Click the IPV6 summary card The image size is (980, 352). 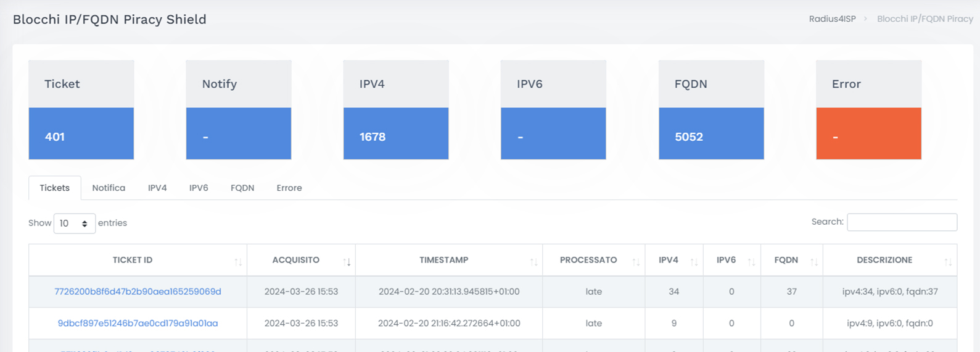tap(553, 110)
